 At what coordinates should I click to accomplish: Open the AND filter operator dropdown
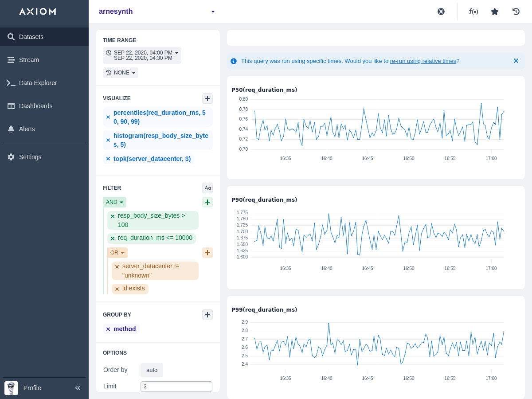(114, 202)
